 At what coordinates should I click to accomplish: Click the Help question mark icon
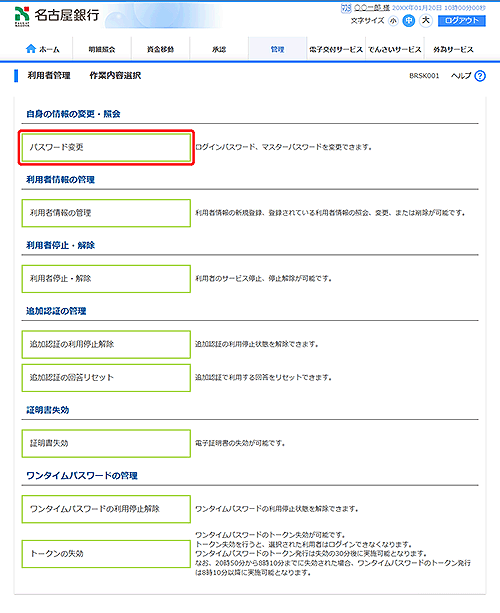[x=480, y=76]
